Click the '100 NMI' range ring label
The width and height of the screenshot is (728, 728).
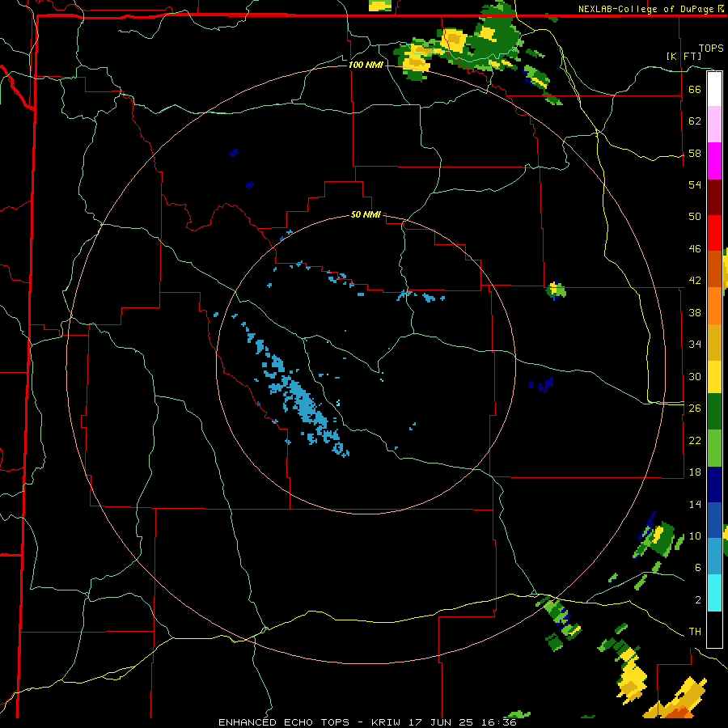click(366, 65)
